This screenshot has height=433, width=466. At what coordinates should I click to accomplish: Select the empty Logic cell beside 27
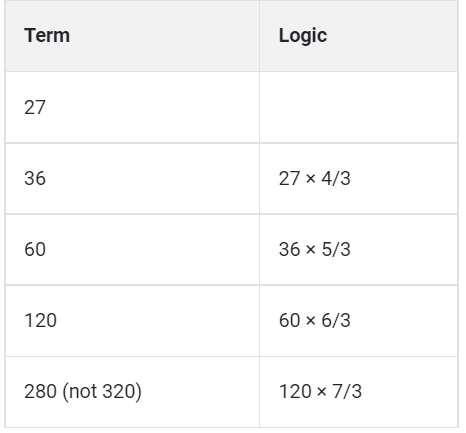(359, 107)
